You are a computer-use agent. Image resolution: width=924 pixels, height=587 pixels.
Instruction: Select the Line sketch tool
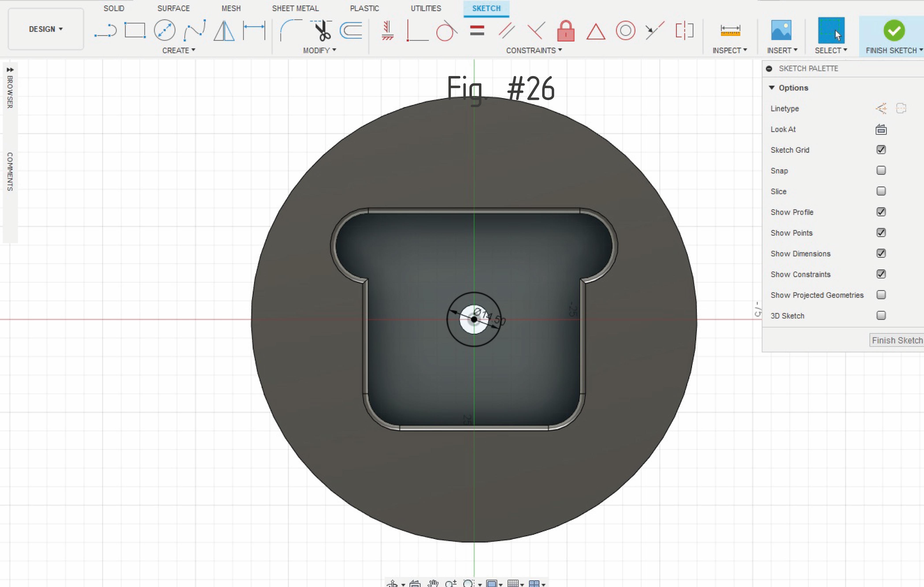[105, 30]
